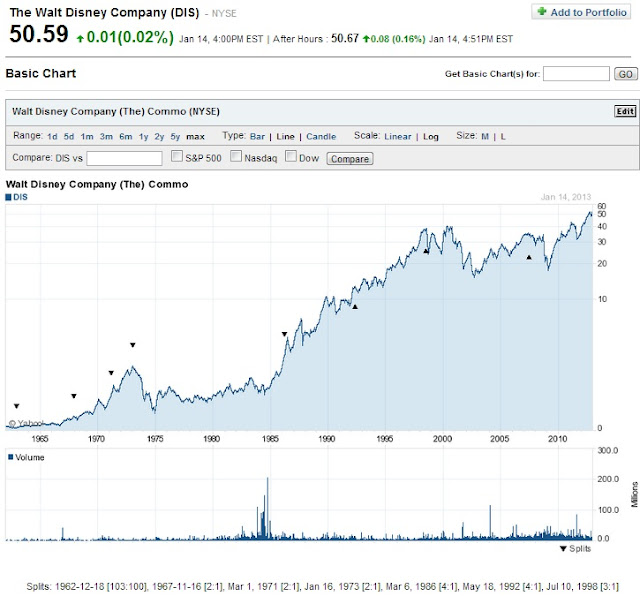Focus the DIS vs compare input field
This screenshot has height=596, width=640.
pyautogui.click(x=124, y=158)
